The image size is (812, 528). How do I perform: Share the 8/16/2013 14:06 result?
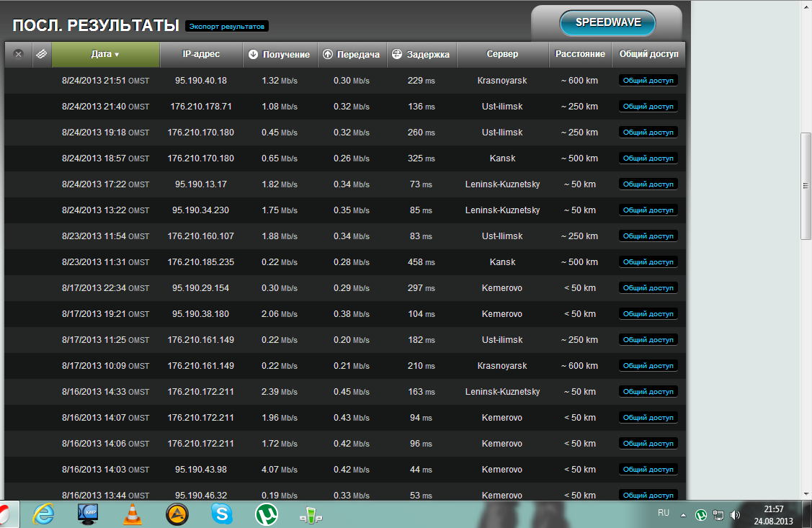pyautogui.click(x=648, y=444)
